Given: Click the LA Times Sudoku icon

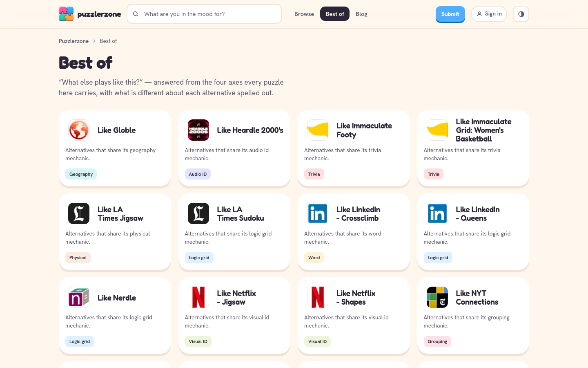Looking at the screenshot, I should pos(198,213).
